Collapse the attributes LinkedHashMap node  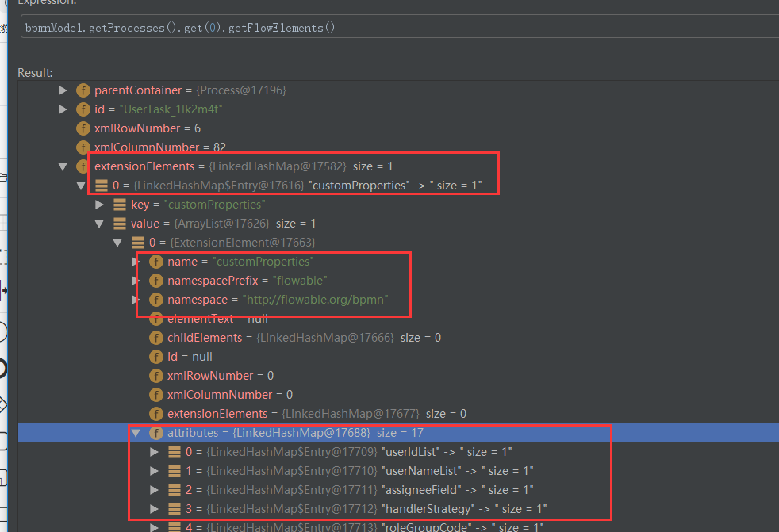[137, 432]
